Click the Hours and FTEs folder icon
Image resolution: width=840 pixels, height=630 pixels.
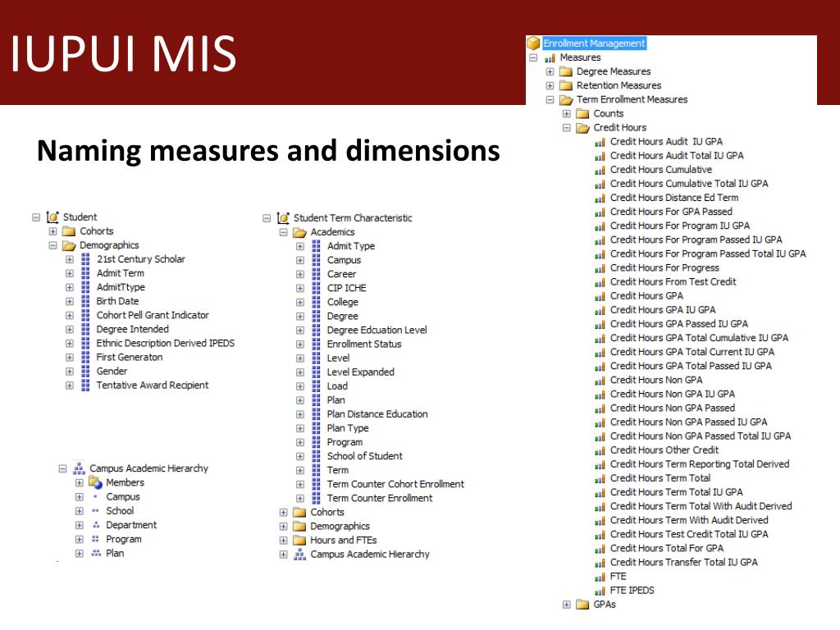pyautogui.click(x=299, y=541)
